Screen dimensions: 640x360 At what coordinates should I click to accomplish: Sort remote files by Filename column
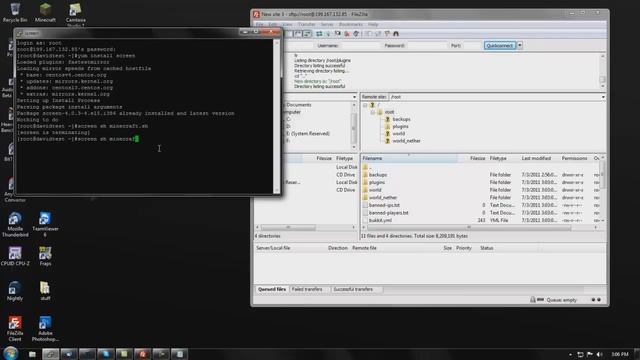coord(409,158)
